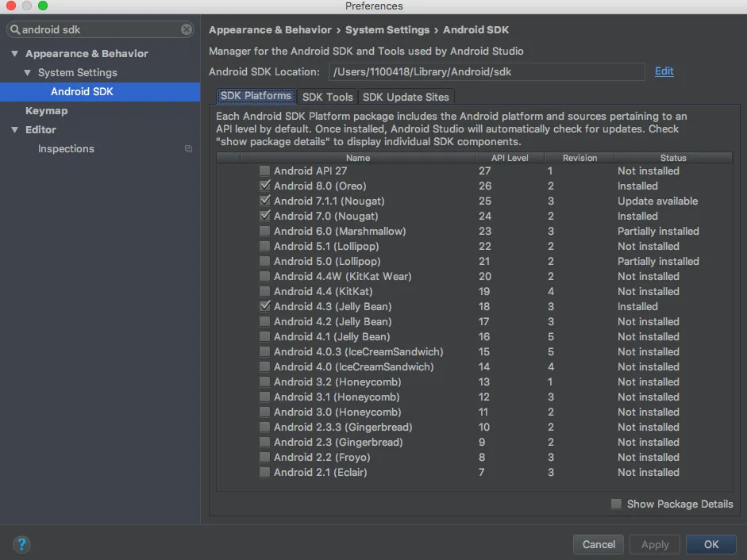Image resolution: width=747 pixels, height=560 pixels.
Task: Check Android 5.0 (Lollipop)
Action: [x=264, y=261]
